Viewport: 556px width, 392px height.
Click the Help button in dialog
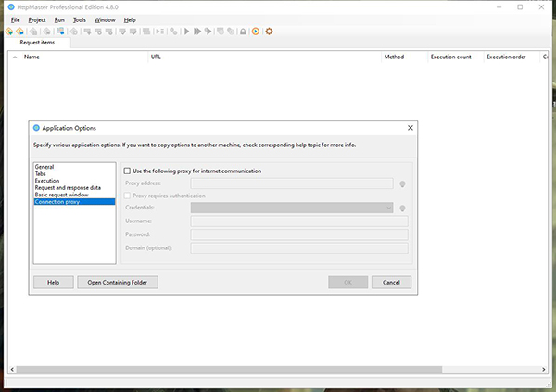tap(54, 283)
